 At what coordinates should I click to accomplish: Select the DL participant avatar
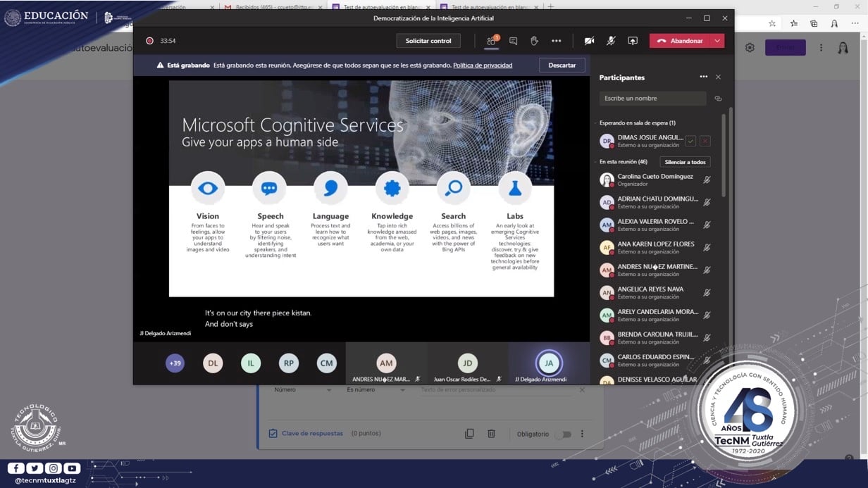213,363
